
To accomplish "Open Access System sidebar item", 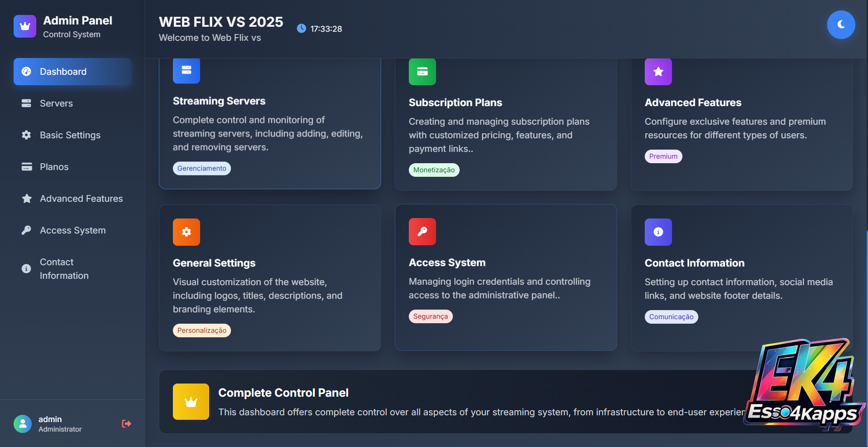I will [73, 230].
